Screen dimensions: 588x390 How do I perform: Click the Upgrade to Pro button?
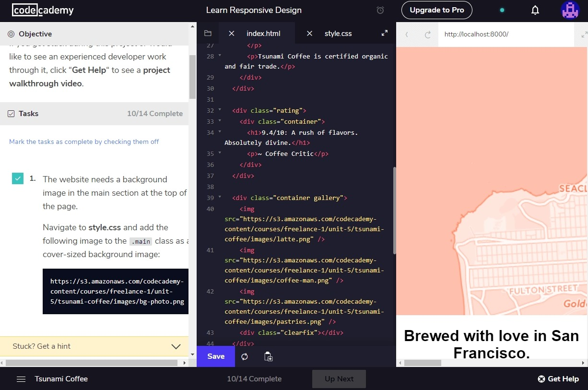(436, 10)
